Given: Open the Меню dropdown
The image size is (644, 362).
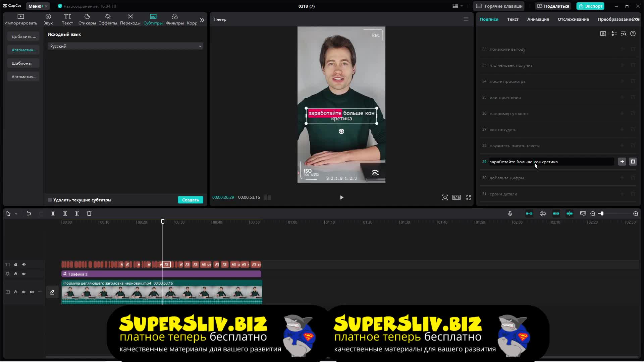Looking at the screenshot, I should [38, 6].
